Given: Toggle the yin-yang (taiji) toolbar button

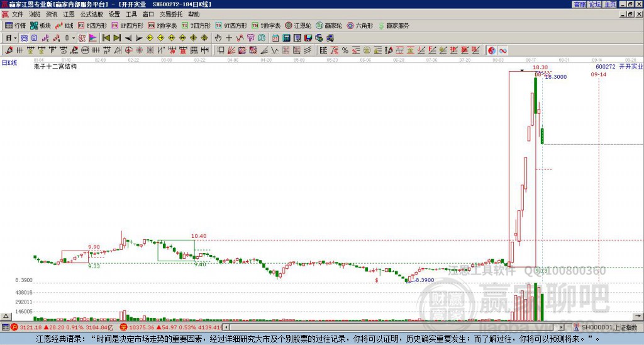Looking at the screenshot, I should [x=492, y=50].
